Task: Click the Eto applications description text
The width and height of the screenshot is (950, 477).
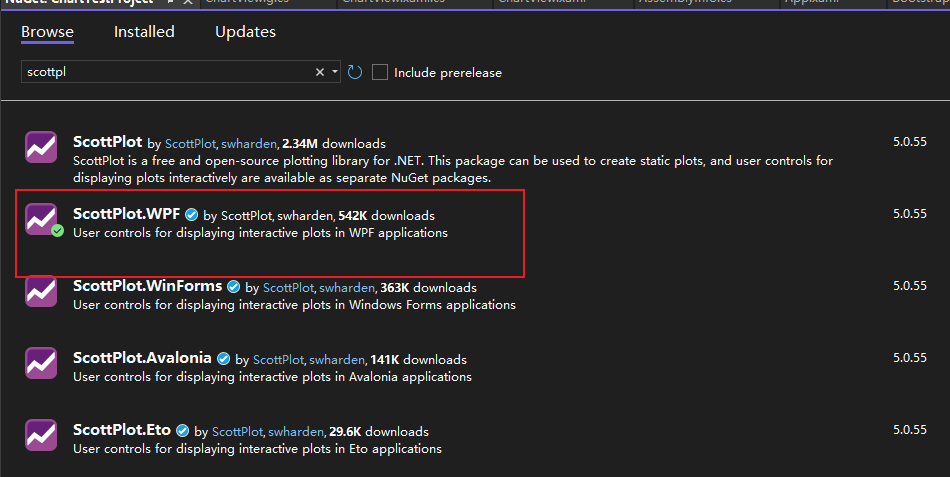Action: tap(257, 449)
